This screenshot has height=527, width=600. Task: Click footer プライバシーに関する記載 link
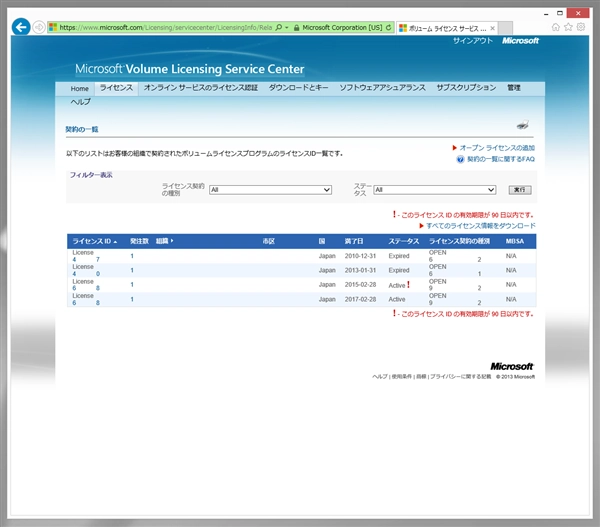(x=460, y=377)
